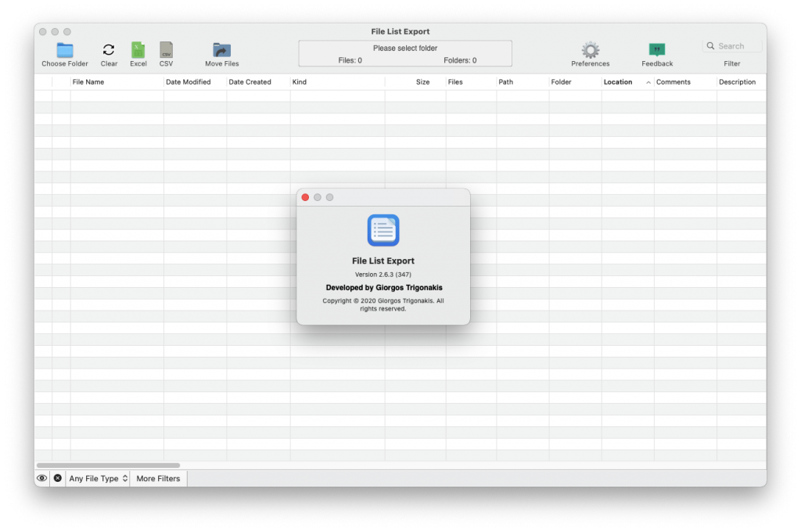The width and height of the screenshot is (801, 532).
Task: Open Preferences gear icon
Action: tap(590, 49)
